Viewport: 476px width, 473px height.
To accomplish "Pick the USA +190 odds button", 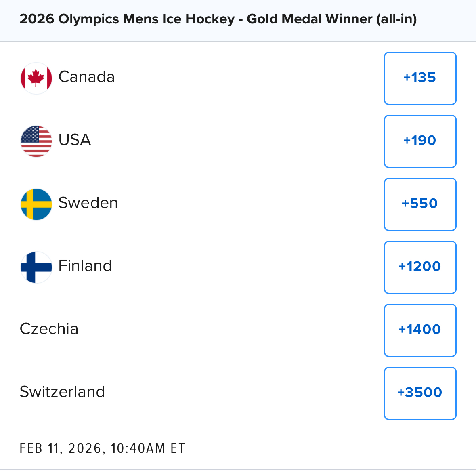I will [420, 141].
